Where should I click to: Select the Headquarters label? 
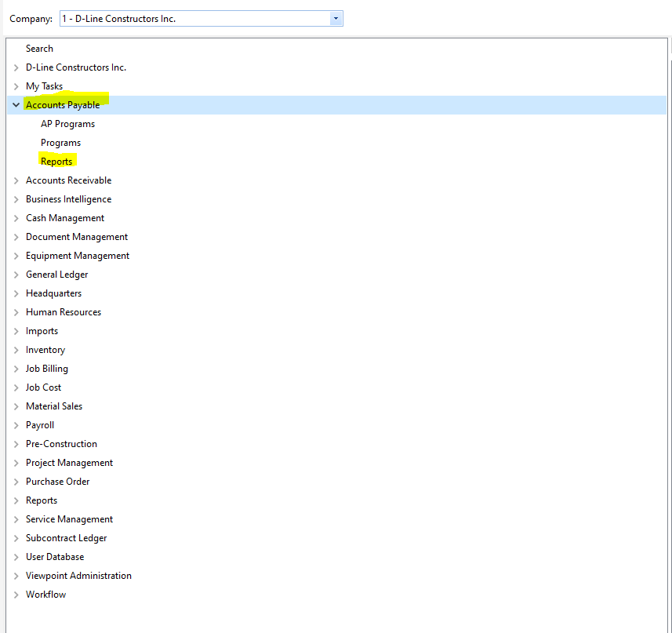[x=53, y=293]
